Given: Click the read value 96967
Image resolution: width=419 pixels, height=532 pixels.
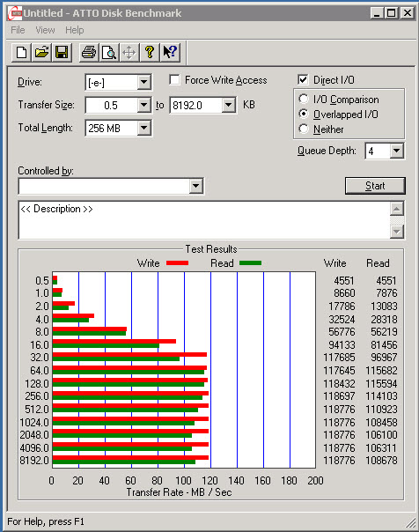Looking at the screenshot, I should pyautogui.click(x=384, y=358).
